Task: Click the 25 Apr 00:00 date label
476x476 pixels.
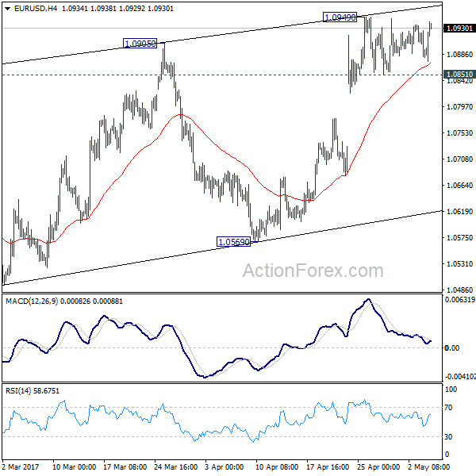Action: [x=378, y=466]
